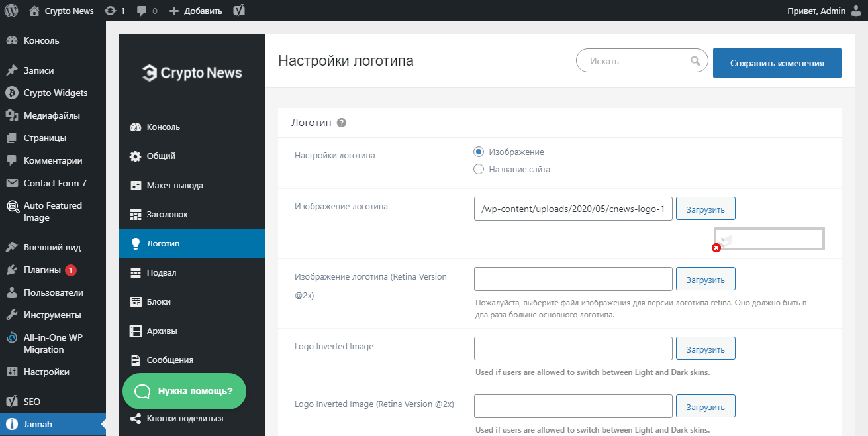This screenshot has height=436, width=868.
Task: Click the help question mark next to Логотип
Action: point(342,123)
